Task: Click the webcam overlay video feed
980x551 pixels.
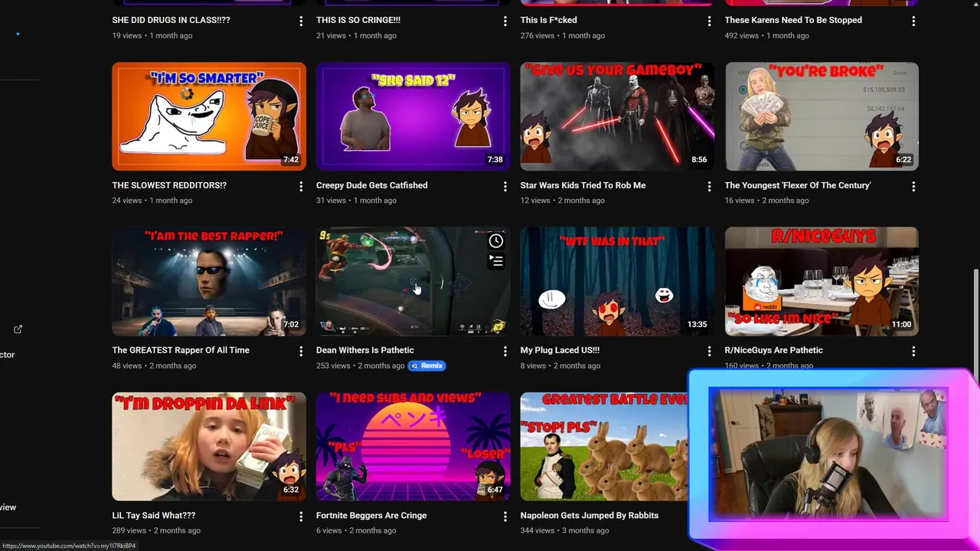Action: click(828, 454)
